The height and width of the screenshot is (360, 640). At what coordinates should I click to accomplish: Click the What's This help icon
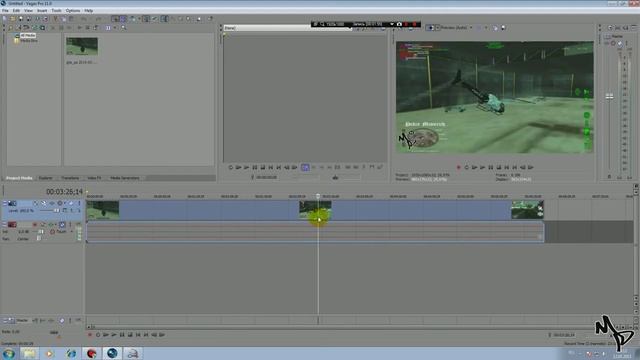(210, 19)
